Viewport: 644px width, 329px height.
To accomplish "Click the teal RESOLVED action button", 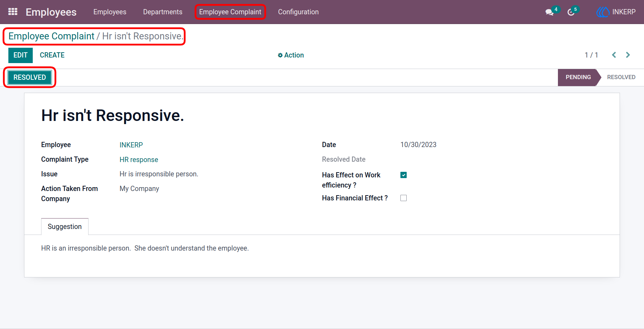I will (x=30, y=77).
